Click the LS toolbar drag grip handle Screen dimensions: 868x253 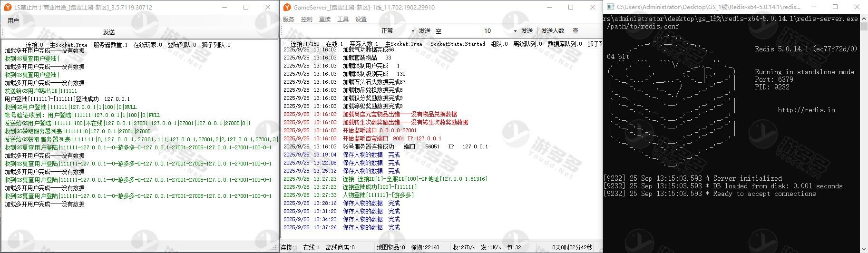(x=2, y=32)
